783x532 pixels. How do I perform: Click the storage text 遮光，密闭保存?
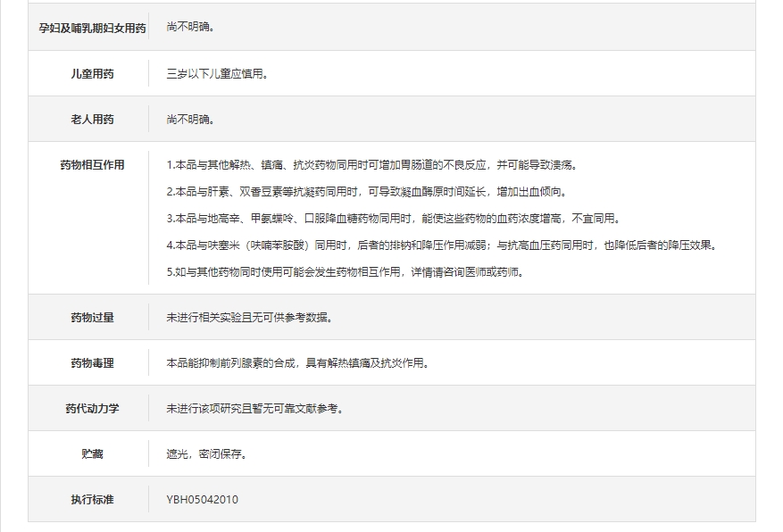207,453
